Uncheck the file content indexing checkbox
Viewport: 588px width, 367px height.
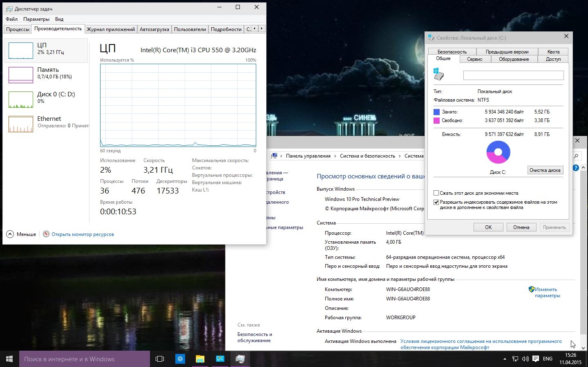point(436,202)
